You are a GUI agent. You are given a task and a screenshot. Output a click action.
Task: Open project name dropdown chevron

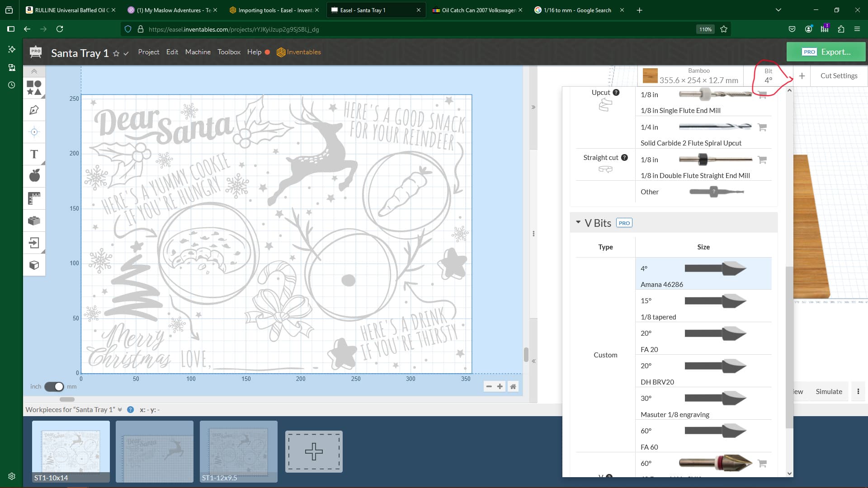click(x=126, y=53)
